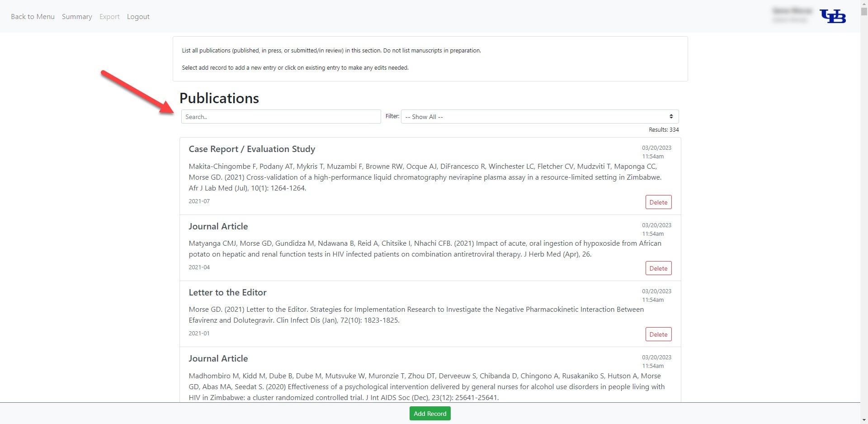Go Back to Menu
This screenshot has width=868, height=424.
33,17
